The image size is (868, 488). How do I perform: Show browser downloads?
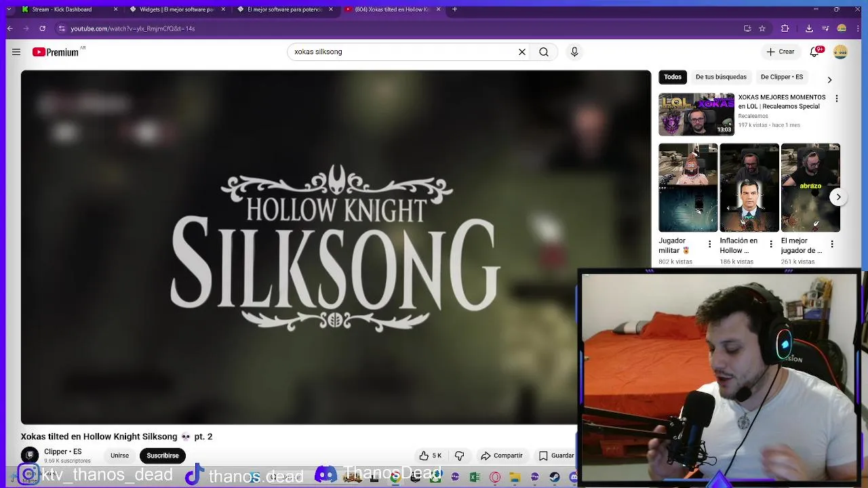tap(809, 28)
